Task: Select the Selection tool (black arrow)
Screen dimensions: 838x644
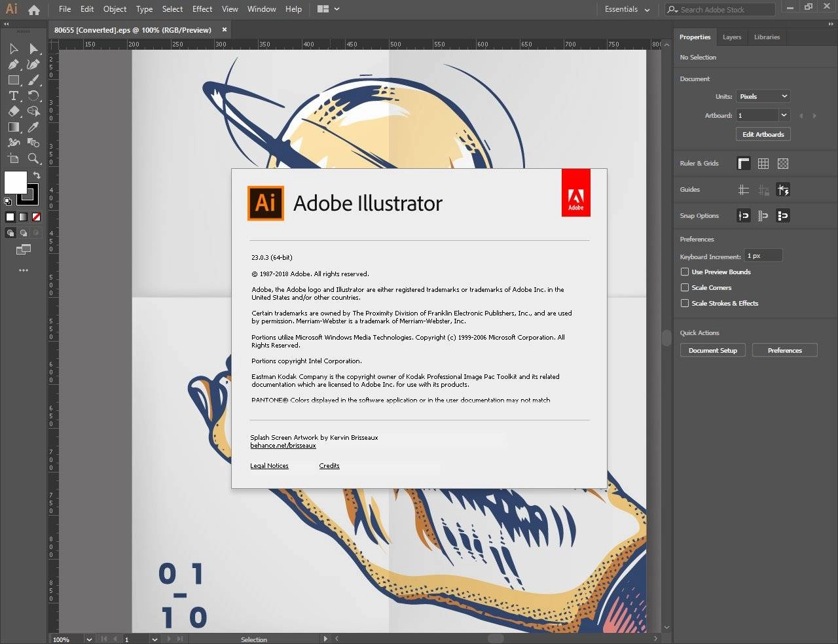Action: [x=14, y=49]
